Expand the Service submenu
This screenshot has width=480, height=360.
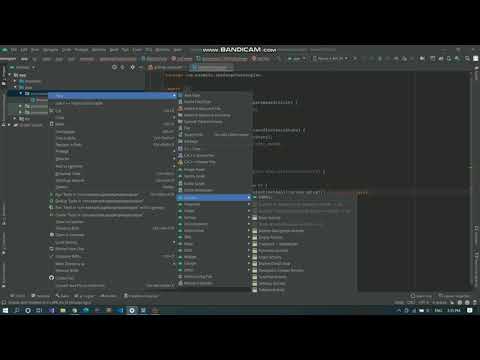[213, 218]
